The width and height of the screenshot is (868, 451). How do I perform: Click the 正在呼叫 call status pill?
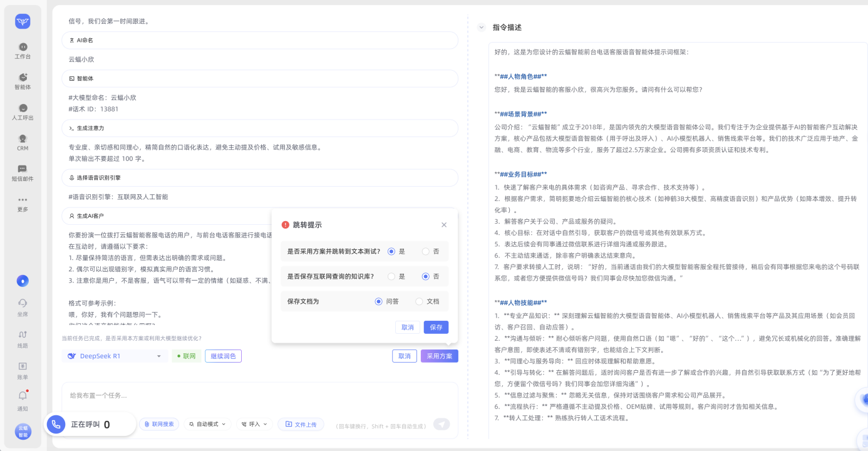90,424
